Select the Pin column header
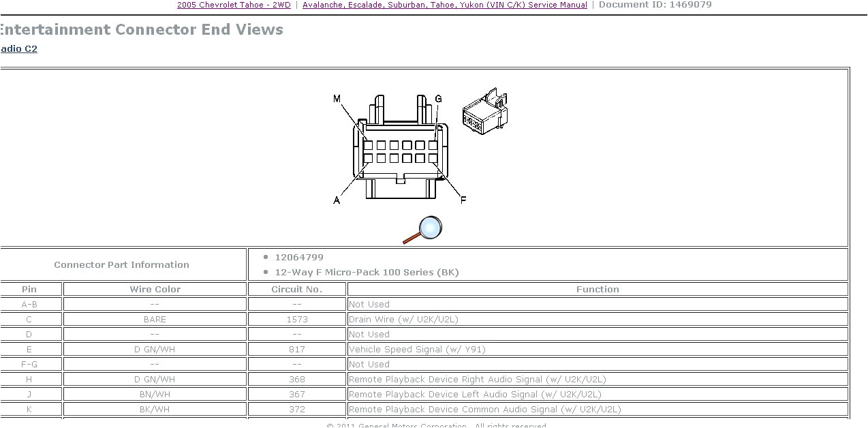This screenshot has height=428, width=868. coord(29,289)
